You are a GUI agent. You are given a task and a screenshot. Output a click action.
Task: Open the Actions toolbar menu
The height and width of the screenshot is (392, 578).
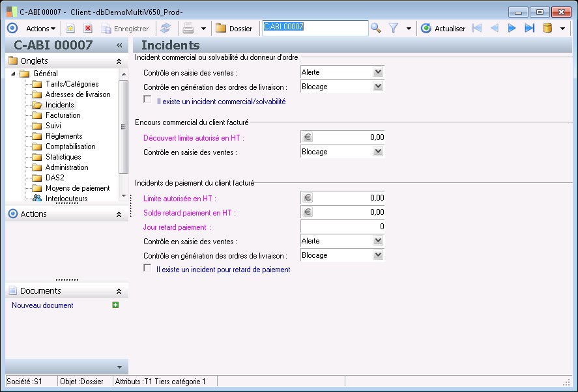[40, 29]
